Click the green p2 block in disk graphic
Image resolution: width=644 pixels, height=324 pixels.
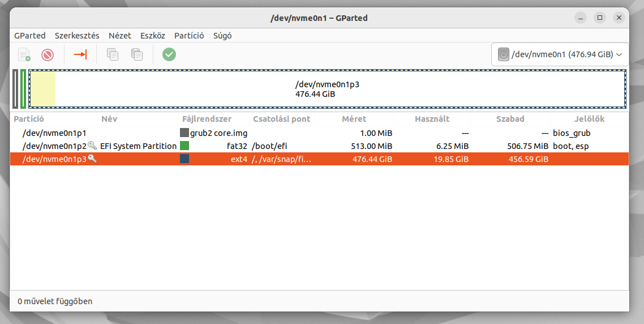click(x=23, y=89)
